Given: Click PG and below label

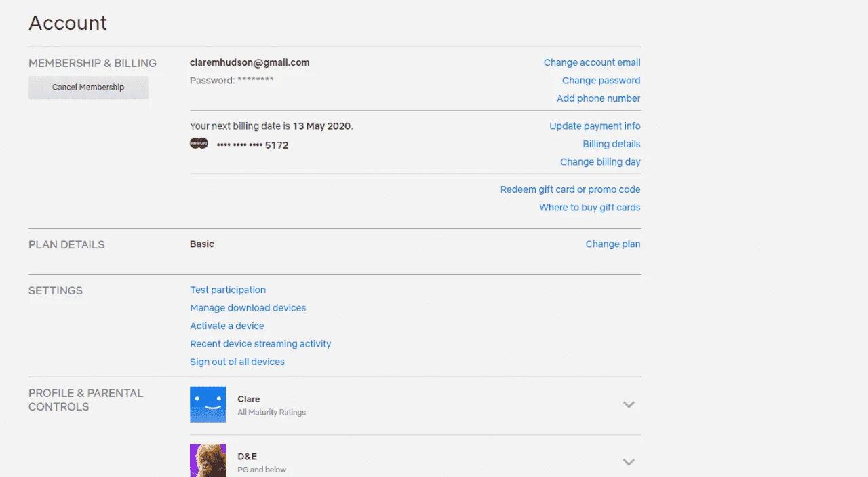Looking at the screenshot, I should (262, 470).
